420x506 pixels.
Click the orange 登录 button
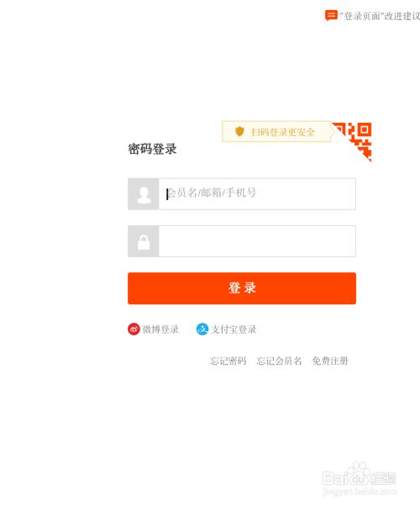242,288
